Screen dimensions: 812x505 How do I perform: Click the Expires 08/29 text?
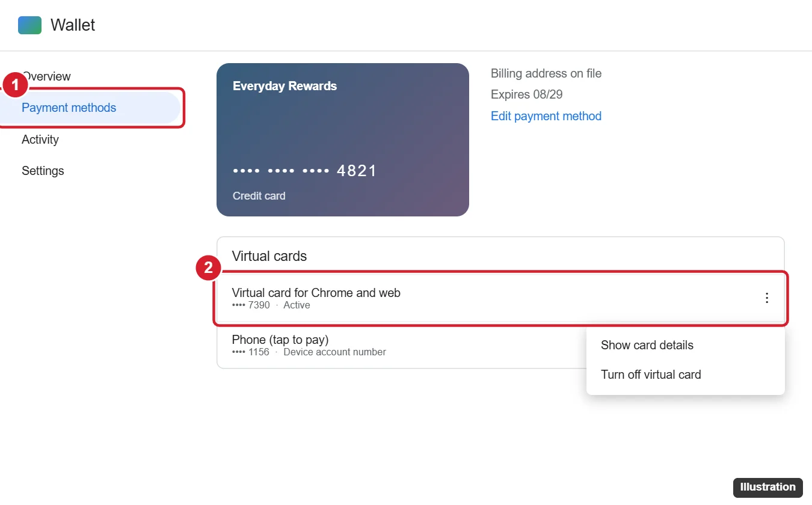coord(527,94)
